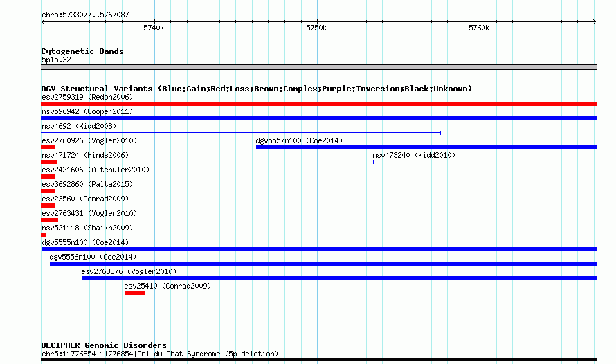Click the DECIPHER Genomic Disorders track title

coord(104,345)
